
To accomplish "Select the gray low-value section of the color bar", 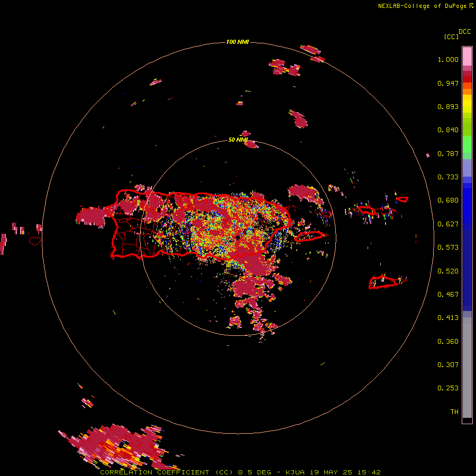I will 467,368.
